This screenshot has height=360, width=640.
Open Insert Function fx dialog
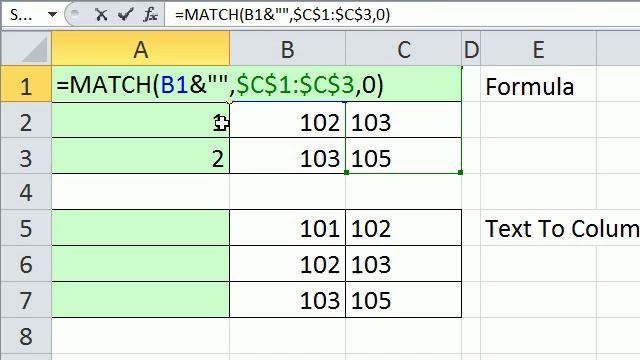click(150, 15)
